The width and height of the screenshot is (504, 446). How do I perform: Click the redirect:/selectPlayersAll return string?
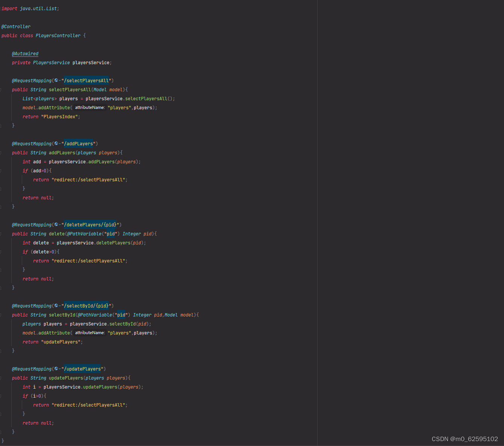point(89,179)
